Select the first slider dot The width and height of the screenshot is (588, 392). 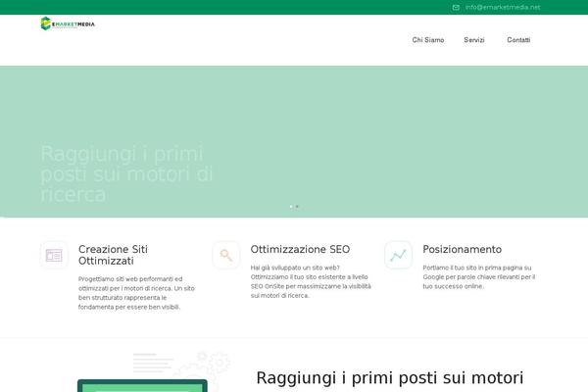(291, 207)
